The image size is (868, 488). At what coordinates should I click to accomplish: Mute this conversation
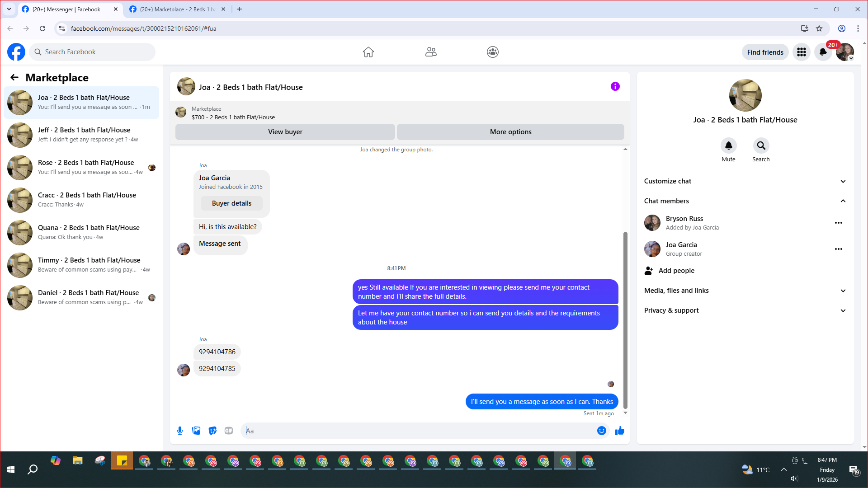click(728, 145)
